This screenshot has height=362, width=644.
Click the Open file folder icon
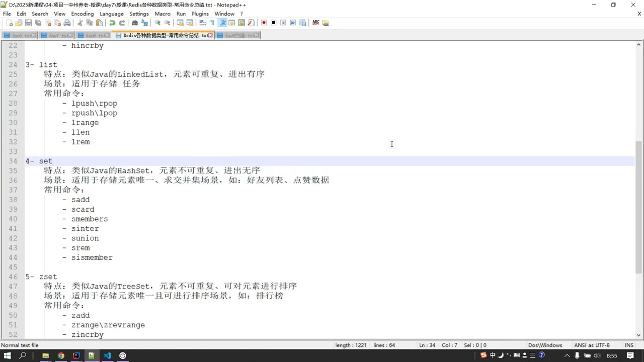[19, 23]
